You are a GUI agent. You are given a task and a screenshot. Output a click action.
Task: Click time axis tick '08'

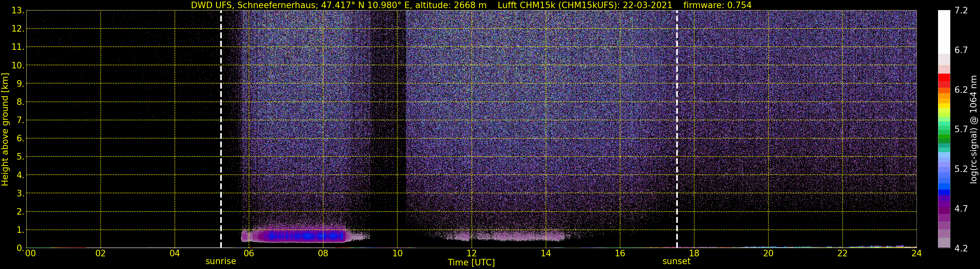pyautogui.click(x=323, y=253)
